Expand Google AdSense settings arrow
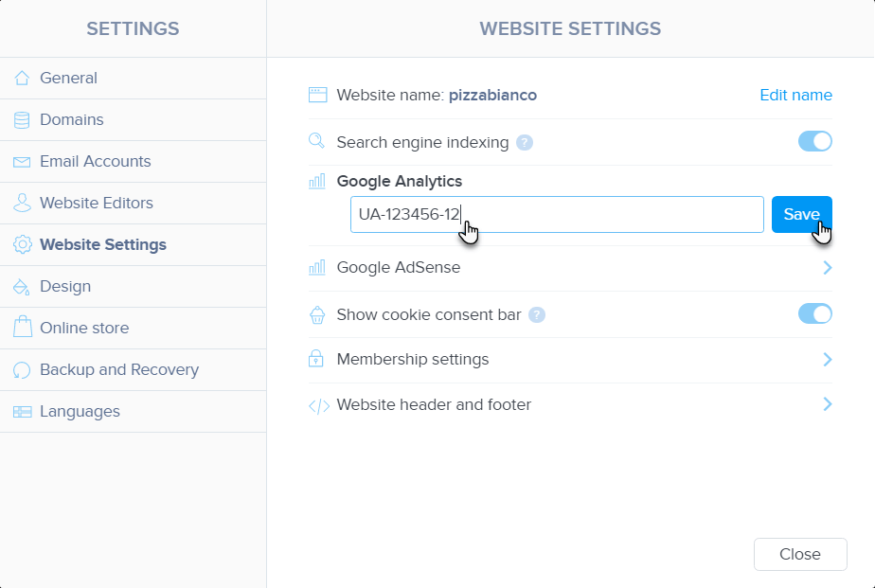This screenshot has width=875, height=588. [x=827, y=268]
